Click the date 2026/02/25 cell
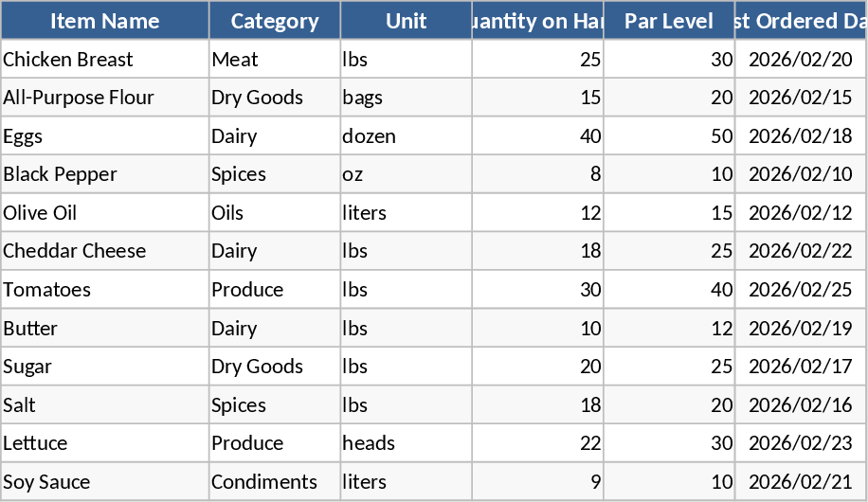The image size is (868, 502). coord(801,290)
